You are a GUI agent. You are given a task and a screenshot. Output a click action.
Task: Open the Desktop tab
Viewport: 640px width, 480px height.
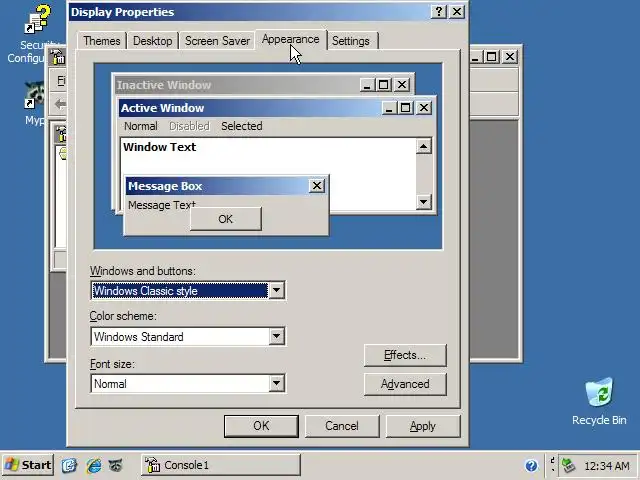pos(153,41)
